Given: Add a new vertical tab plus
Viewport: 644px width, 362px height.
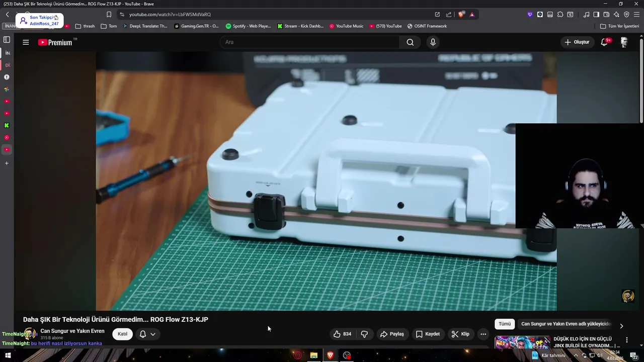Looking at the screenshot, I should click(7, 163).
